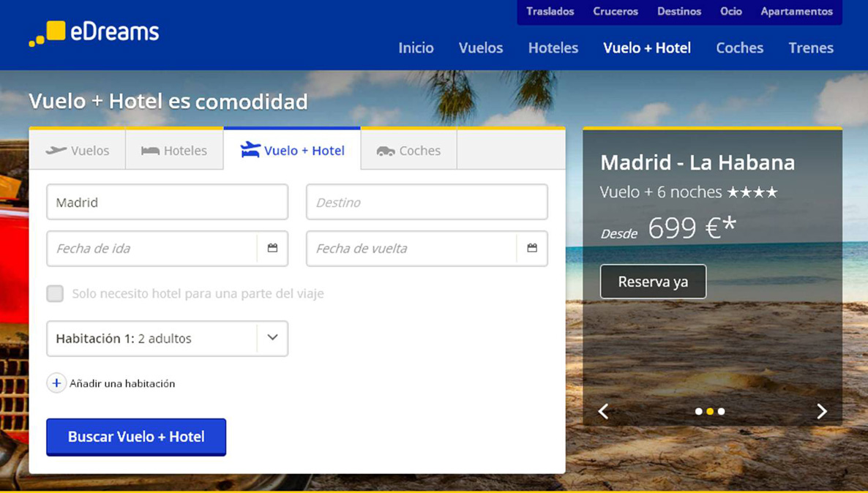
Task: Go to the previous promotion slide
Action: click(x=603, y=411)
